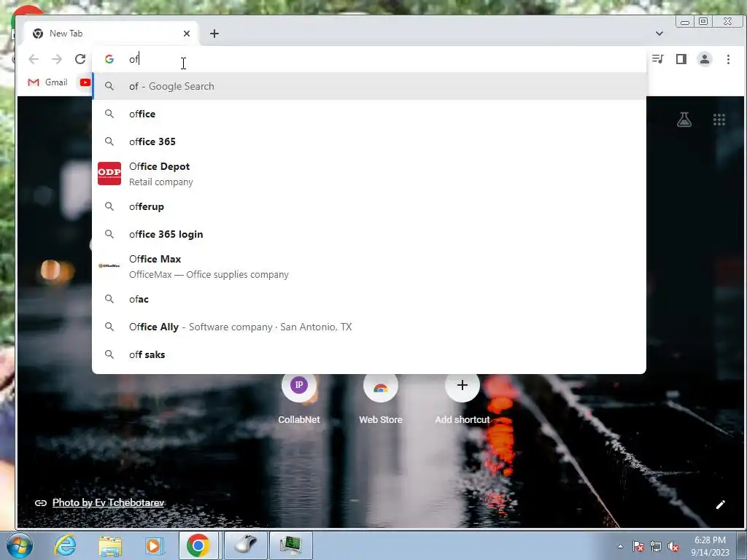This screenshot has height=560, width=747.
Task: Click the network tray icon
Action: coord(656,546)
